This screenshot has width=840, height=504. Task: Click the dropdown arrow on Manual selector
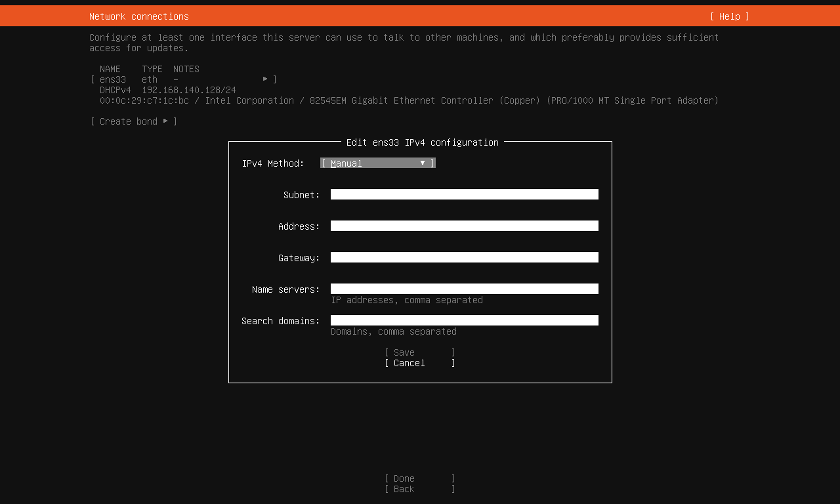(x=423, y=163)
